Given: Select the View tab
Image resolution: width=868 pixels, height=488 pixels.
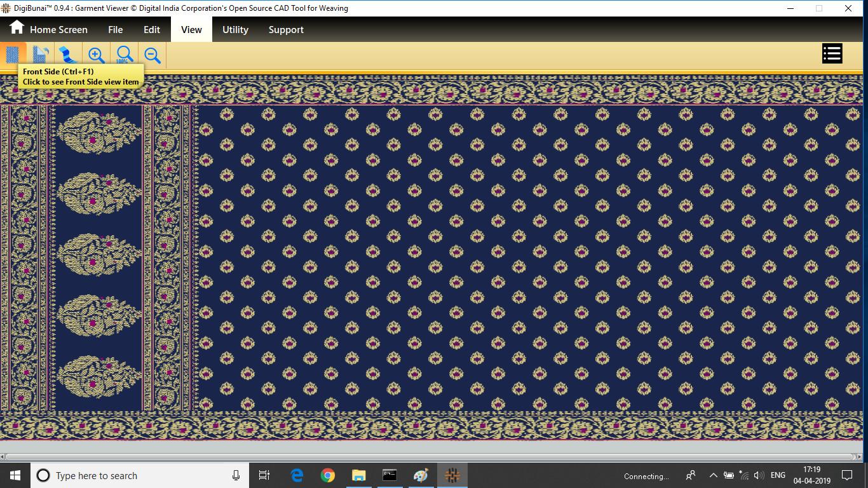Looking at the screenshot, I should tap(191, 30).
